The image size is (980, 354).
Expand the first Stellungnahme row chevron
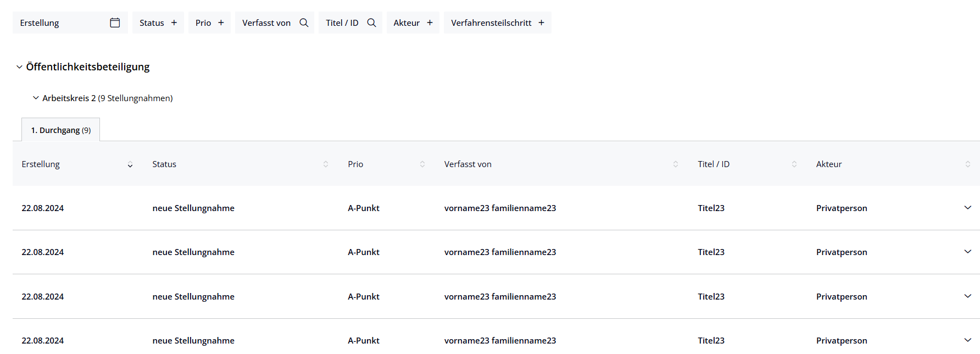[967, 208]
